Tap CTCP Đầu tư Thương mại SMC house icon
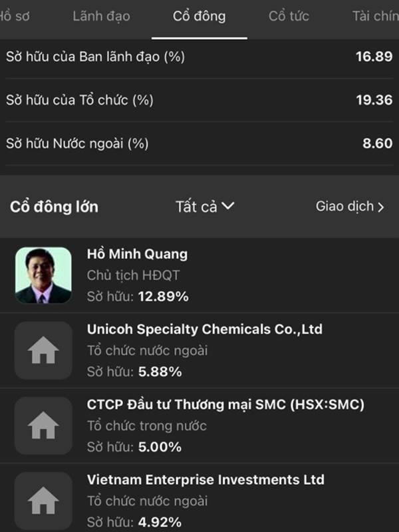This screenshot has width=399, height=532. pyautogui.click(x=43, y=426)
